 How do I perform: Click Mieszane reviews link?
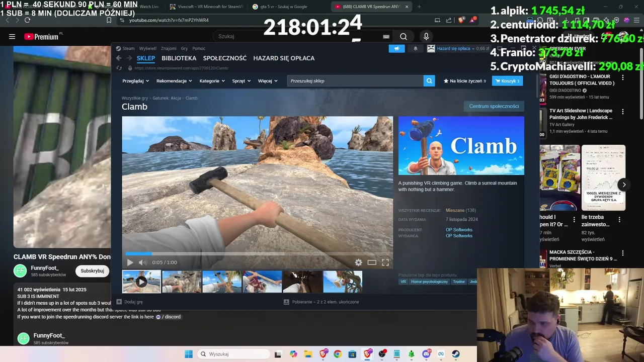(x=455, y=210)
